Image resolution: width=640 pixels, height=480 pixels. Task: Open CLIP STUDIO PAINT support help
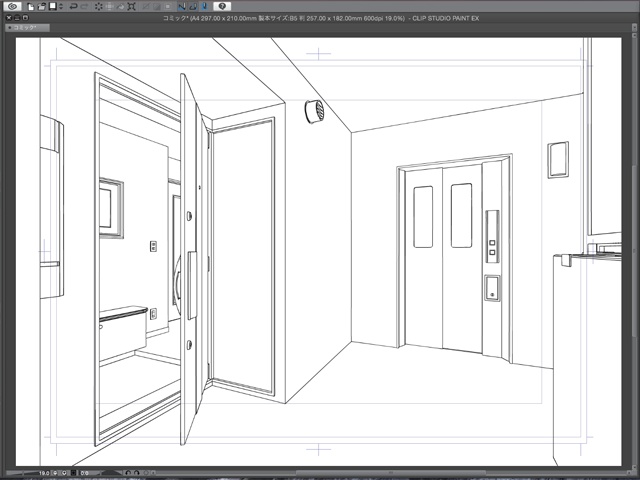click(x=222, y=7)
